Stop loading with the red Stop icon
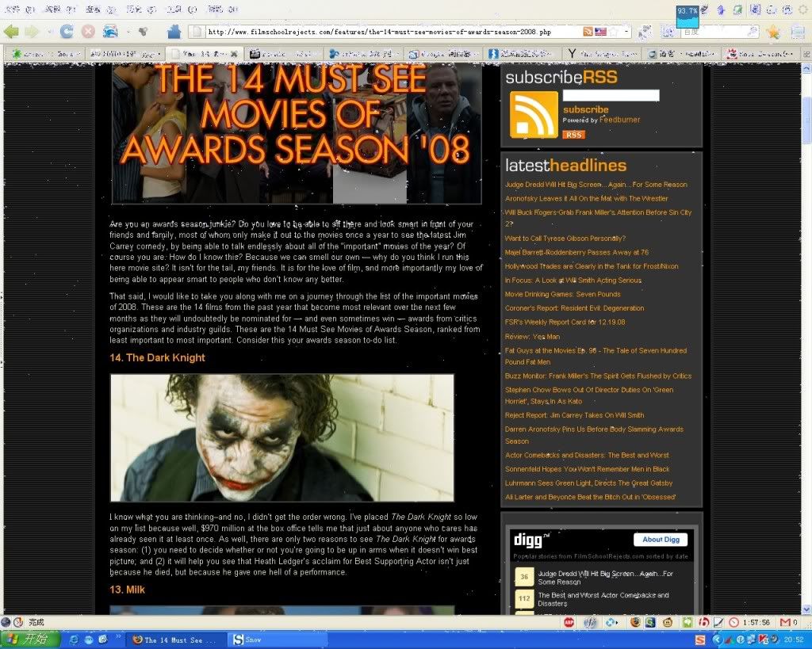Image resolution: width=812 pixels, height=649 pixels. 89,32
